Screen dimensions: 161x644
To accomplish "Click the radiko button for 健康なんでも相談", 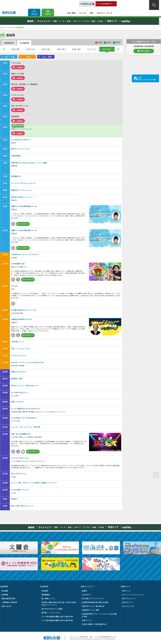I will 18,78.
